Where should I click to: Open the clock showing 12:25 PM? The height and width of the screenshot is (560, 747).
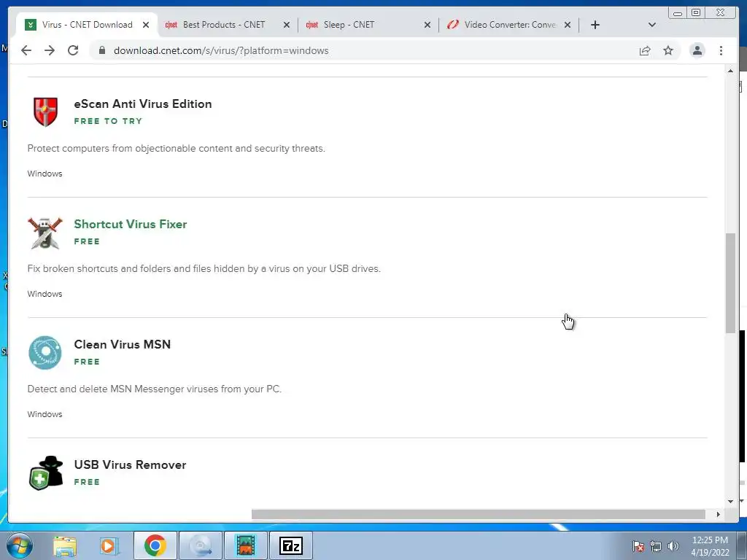tap(710, 546)
